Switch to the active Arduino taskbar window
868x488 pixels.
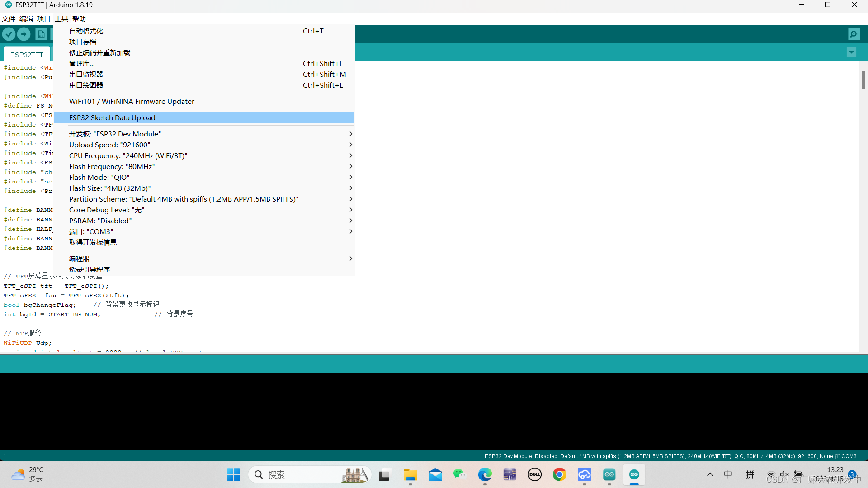point(634,474)
